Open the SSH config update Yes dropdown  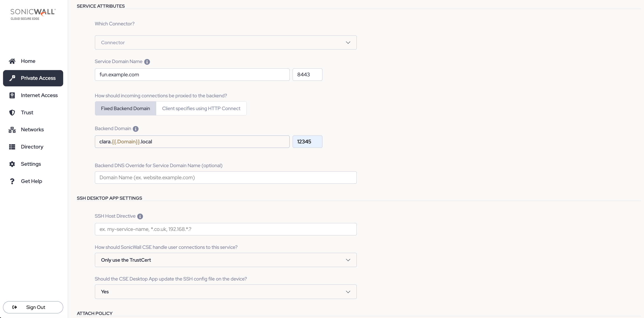coord(225,291)
